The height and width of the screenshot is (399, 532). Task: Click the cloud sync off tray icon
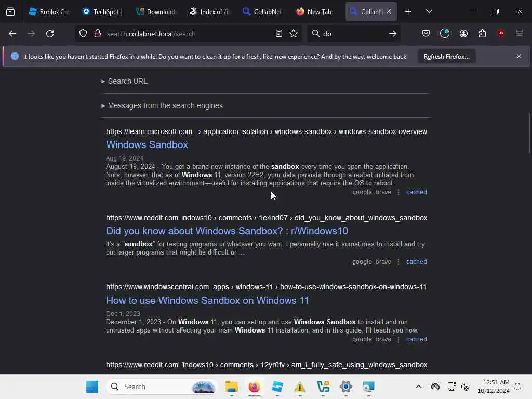(435, 387)
